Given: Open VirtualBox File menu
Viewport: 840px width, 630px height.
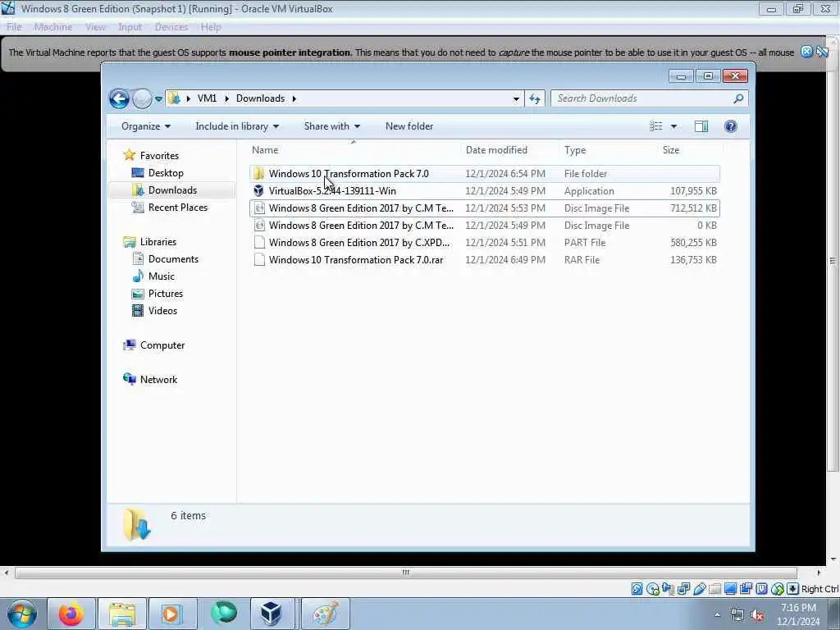Looking at the screenshot, I should pos(14,27).
